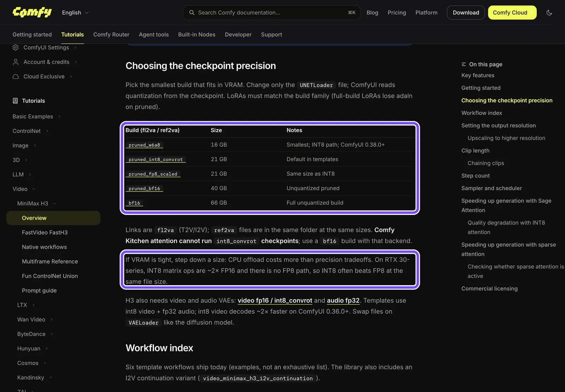Open the English language dropdown
Screen dimensions: 565x392
coord(75,13)
